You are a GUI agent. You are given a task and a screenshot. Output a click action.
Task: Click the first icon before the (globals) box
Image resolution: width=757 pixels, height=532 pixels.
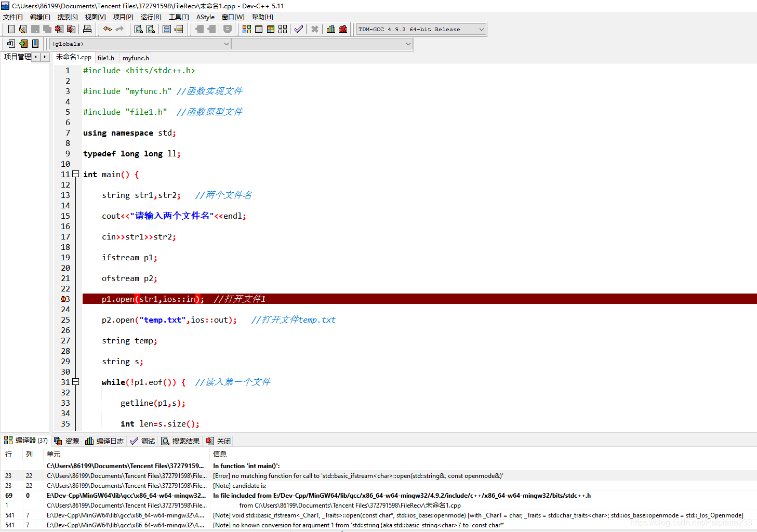(x=11, y=44)
